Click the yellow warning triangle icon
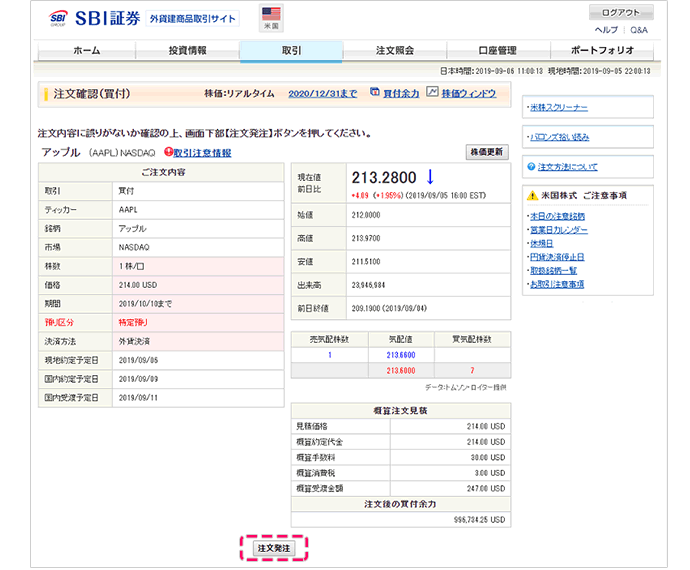Viewport: 690px width, 570px height. click(532, 195)
